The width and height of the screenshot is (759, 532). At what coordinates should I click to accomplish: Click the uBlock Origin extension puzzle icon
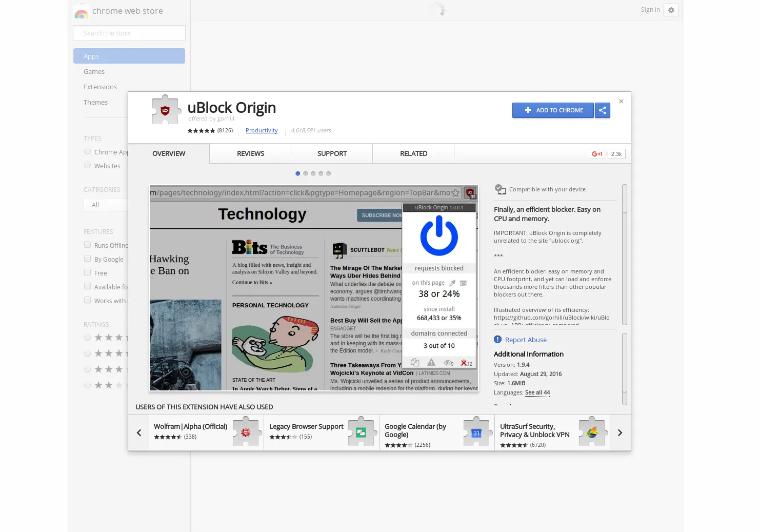tap(165, 110)
